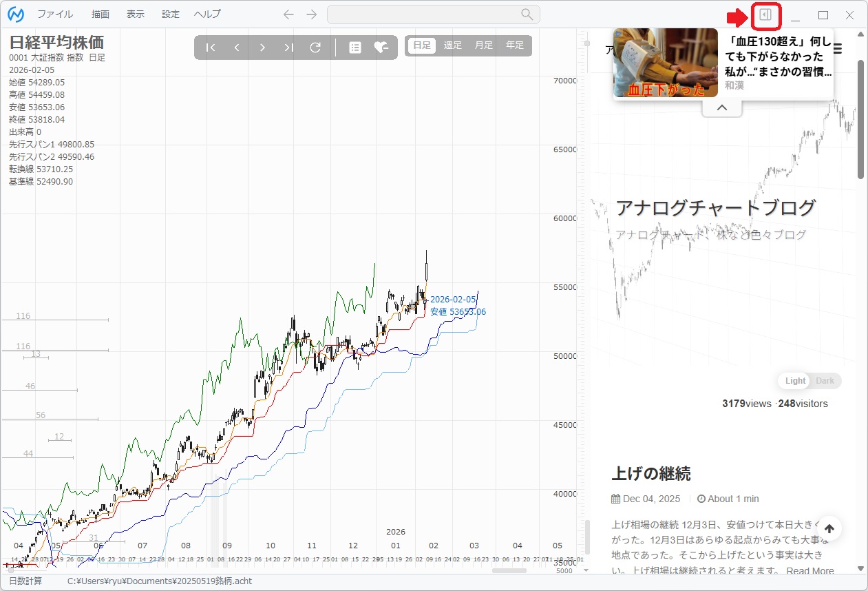
Task: Click the blog panel vertical scrollbar
Action: [860, 121]
